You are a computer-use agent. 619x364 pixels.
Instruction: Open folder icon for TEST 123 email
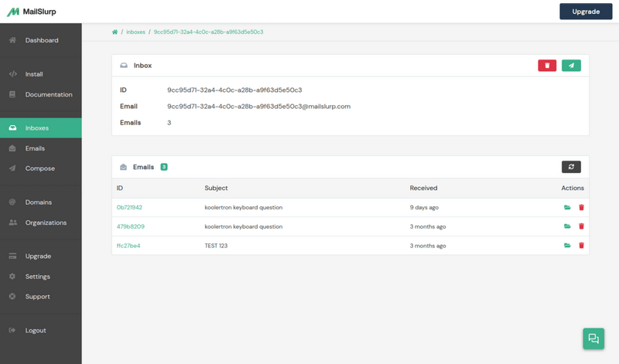(567, 245)
